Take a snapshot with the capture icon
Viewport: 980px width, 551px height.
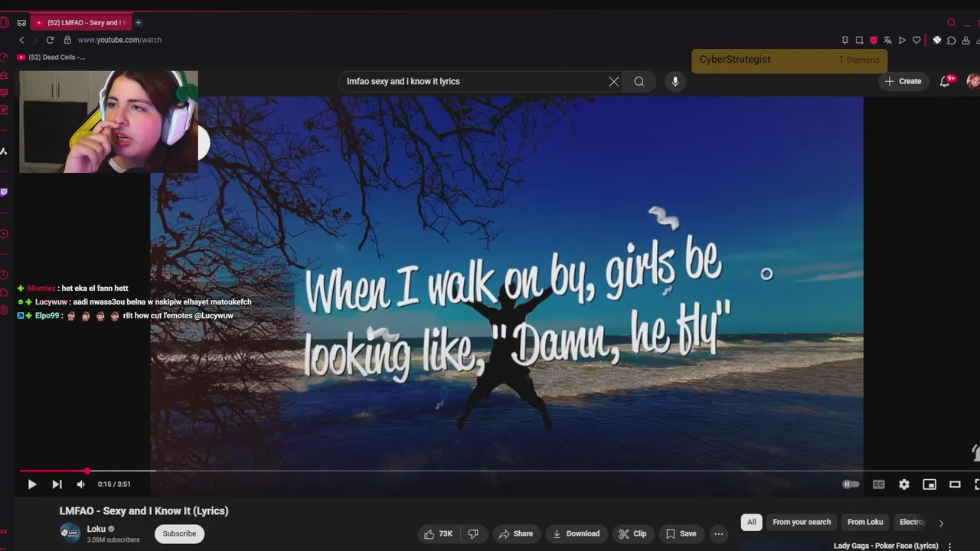click(x=859, y=40)
